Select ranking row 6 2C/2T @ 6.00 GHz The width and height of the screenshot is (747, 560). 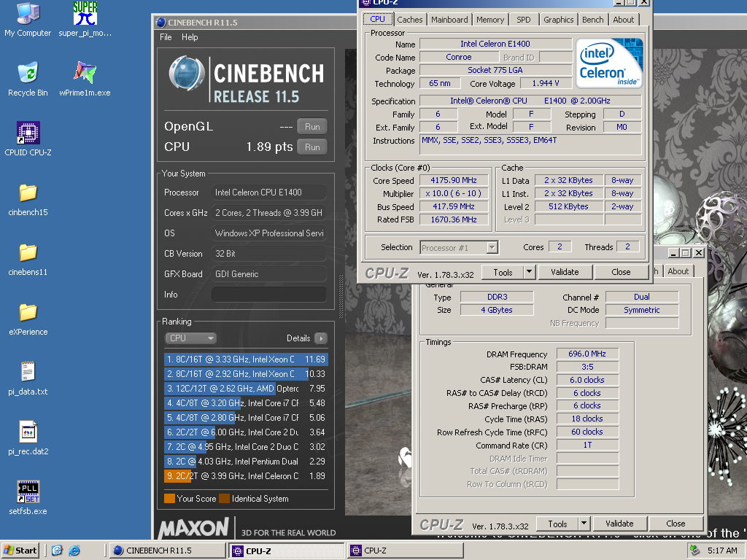click(246, 432)
